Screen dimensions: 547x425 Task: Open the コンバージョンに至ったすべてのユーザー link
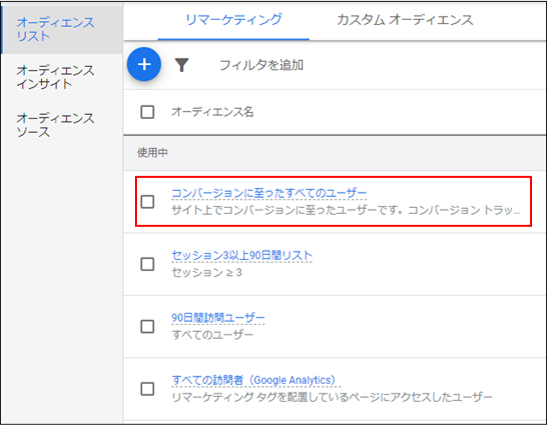tap(269, 193)
